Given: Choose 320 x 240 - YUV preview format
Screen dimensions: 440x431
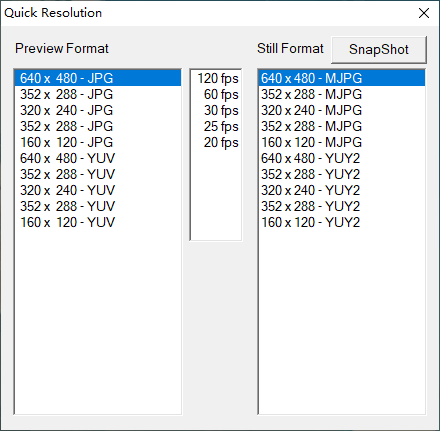Looking at the screenshot, I should pyautogui.click(x=98, y=190).
